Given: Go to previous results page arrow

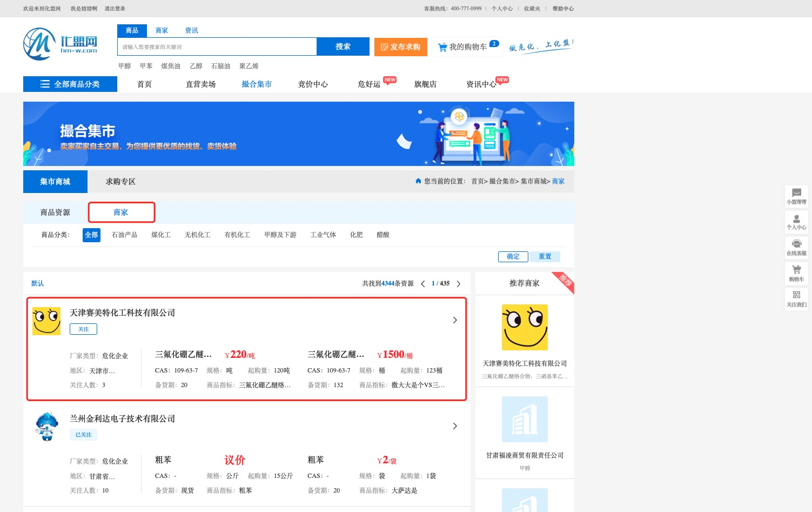Looking at the screenshot, I should [422, 284].
